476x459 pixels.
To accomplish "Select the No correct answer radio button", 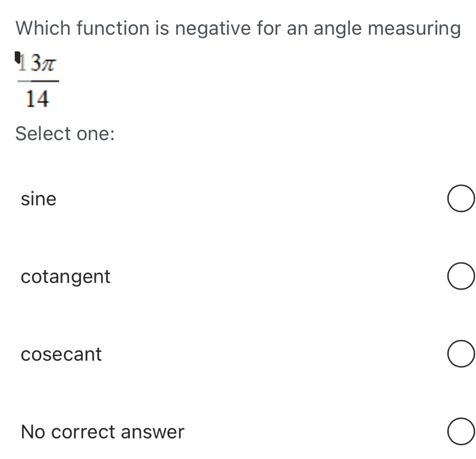I will click(x=461, y=431).
